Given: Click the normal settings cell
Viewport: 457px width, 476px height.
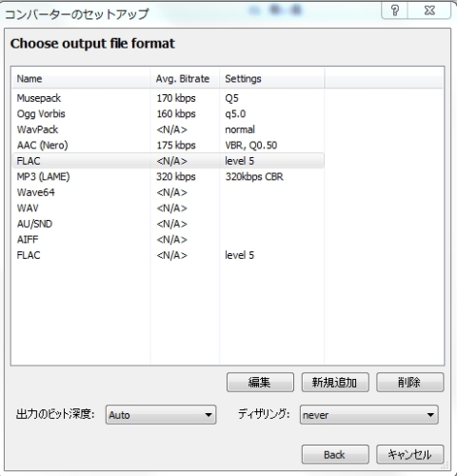Looking at the screenshot, I should click(x=240, y=129).
